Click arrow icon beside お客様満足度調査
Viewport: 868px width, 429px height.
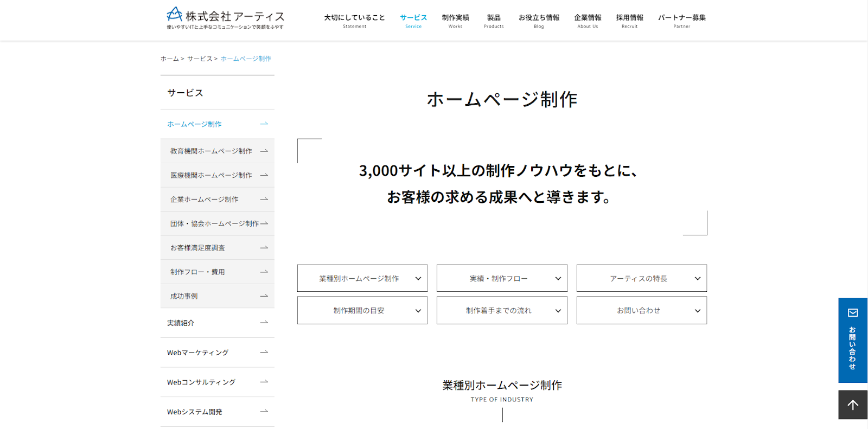[x=264, y=248]
